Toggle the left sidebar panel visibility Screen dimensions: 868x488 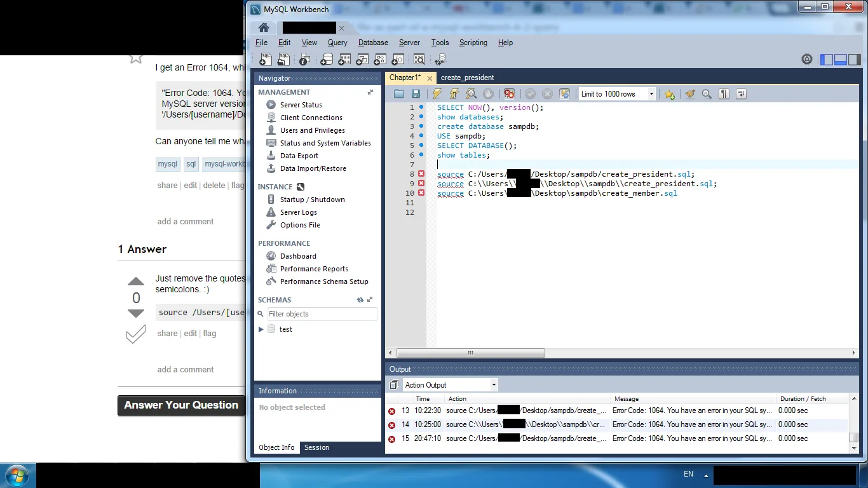[x=827, y=59]
